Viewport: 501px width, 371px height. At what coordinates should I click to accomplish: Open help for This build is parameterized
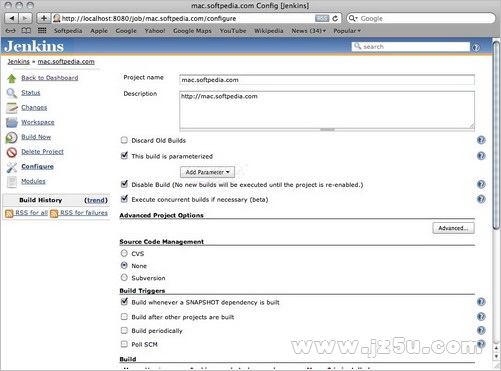[481, 156]
